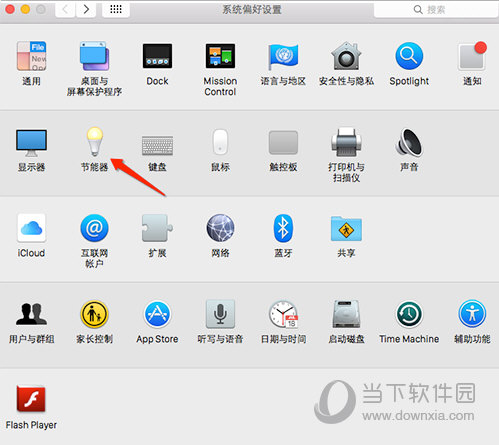Click the back navigation arrow
Screen dimensions: 499x445
coord(65,9)
